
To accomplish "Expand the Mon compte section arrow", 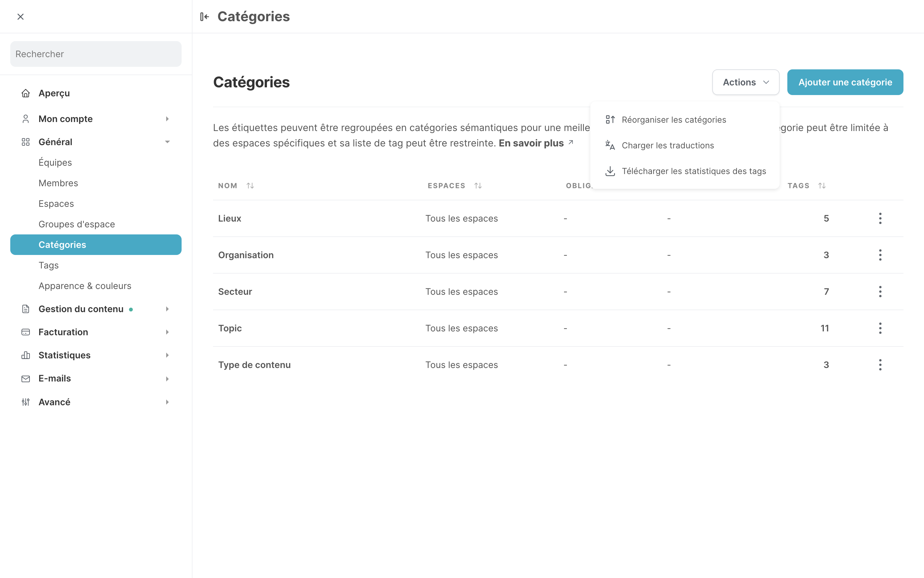I will 167,119.
